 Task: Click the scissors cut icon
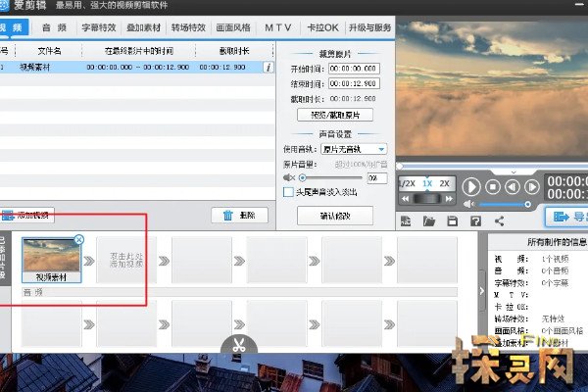pos(239,346)
